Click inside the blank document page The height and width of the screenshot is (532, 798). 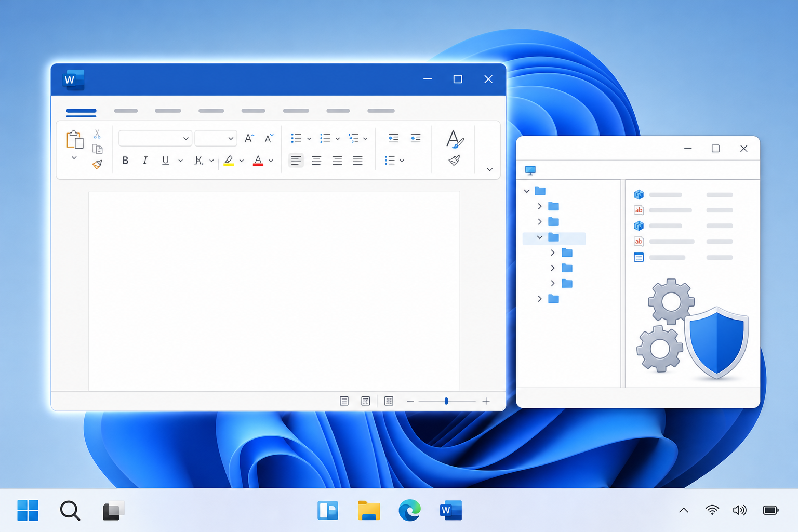coord(274,291)
